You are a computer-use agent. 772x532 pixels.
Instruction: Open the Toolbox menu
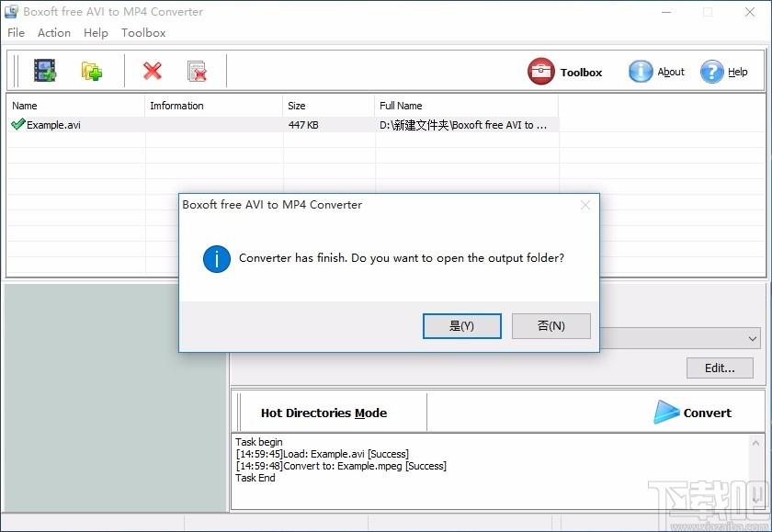click(x=143, y=33)
